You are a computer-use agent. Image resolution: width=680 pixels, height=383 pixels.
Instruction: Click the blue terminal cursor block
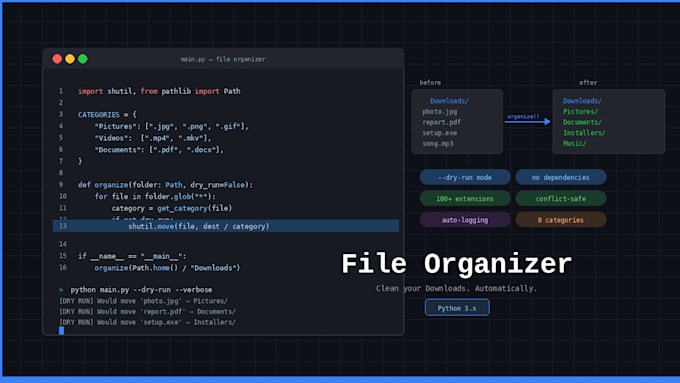point(61,331)
